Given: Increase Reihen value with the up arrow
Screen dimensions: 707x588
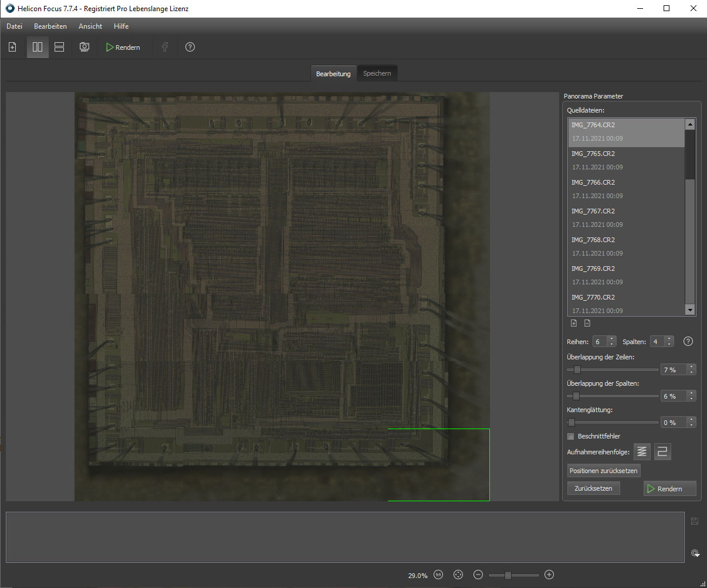Looking at the screenshot, I should (x=612, y=339).
